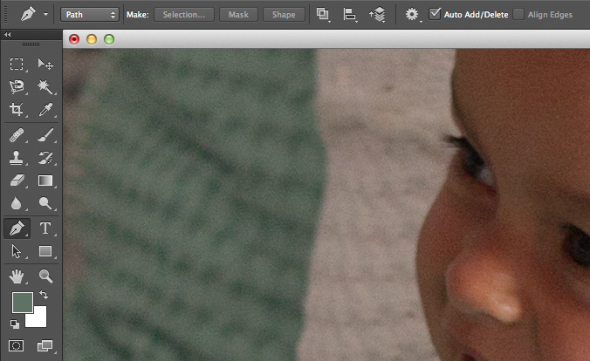The image size is (590, 361).
Task: Toggle the Align Edges checkbox
Action: click(x=519, y=14)
